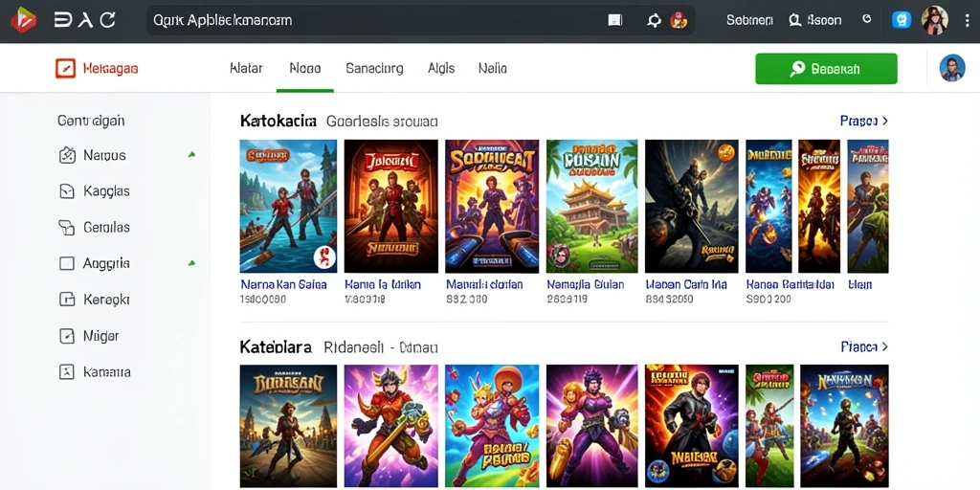Click the Kamatıa sidebar icon
The image size is (980, 490).
point(67,372)
